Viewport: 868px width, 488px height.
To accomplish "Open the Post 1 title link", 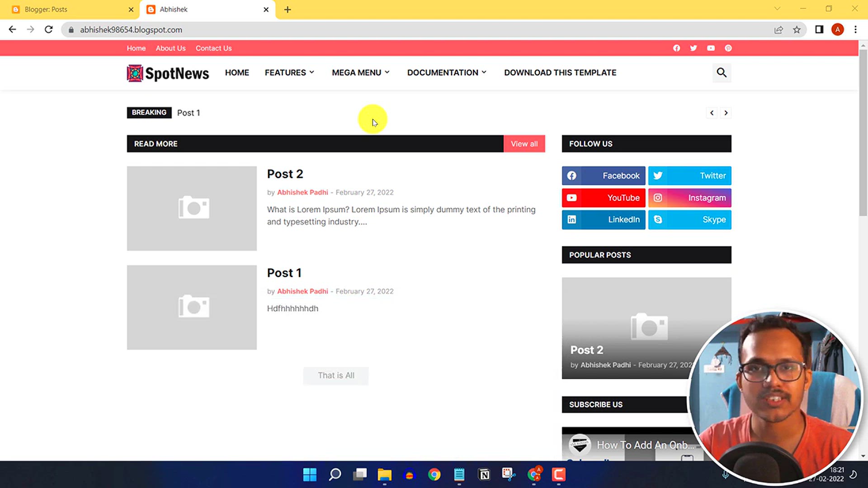I will pos(284,273).
